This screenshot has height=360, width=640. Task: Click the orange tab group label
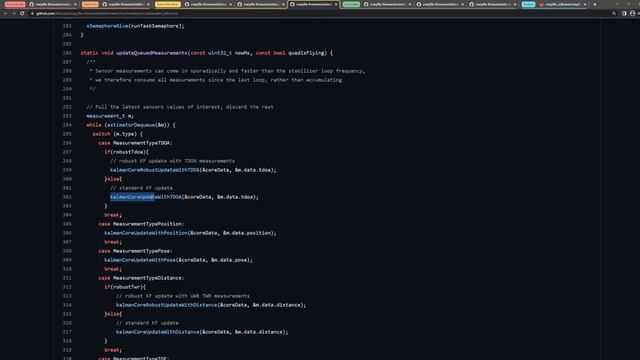coord(90,4)
